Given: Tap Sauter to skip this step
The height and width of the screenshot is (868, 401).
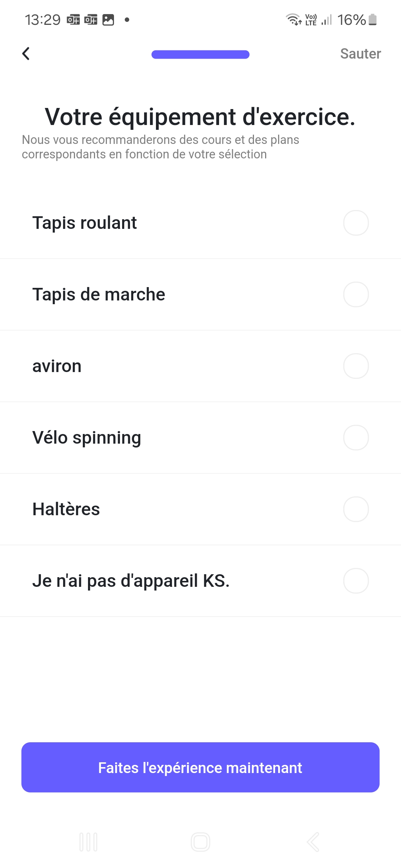Looking at the screenshot, I should click(360, 54).
